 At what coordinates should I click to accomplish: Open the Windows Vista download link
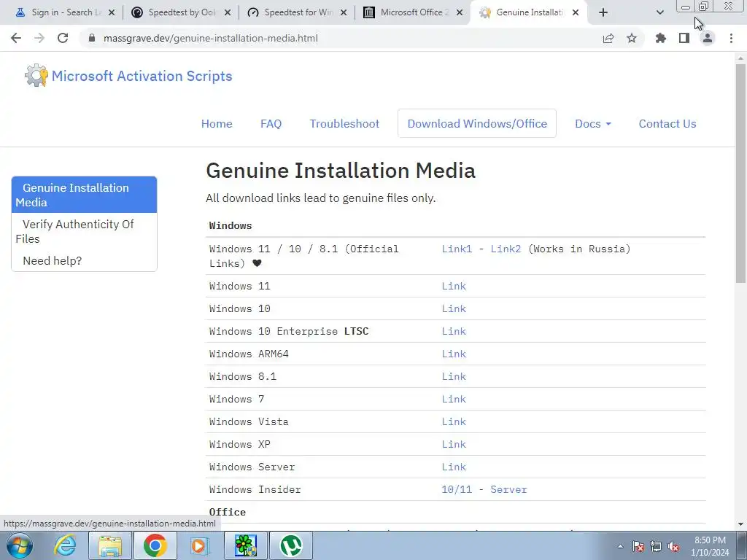454,421
